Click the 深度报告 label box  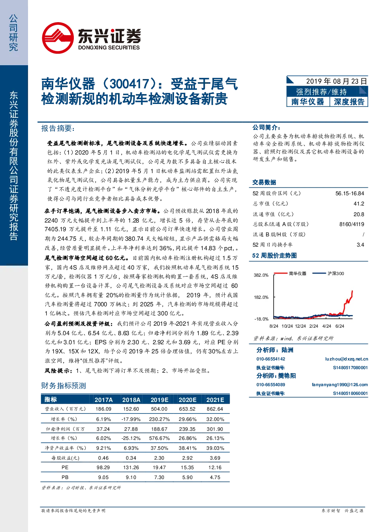coord(349,102)
